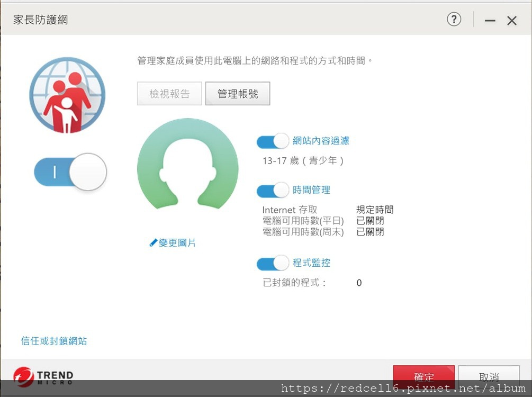The height and width of the screenshot is (397, 532).
Task: Click the family protection globe icon
Action: tap(67, 95)
